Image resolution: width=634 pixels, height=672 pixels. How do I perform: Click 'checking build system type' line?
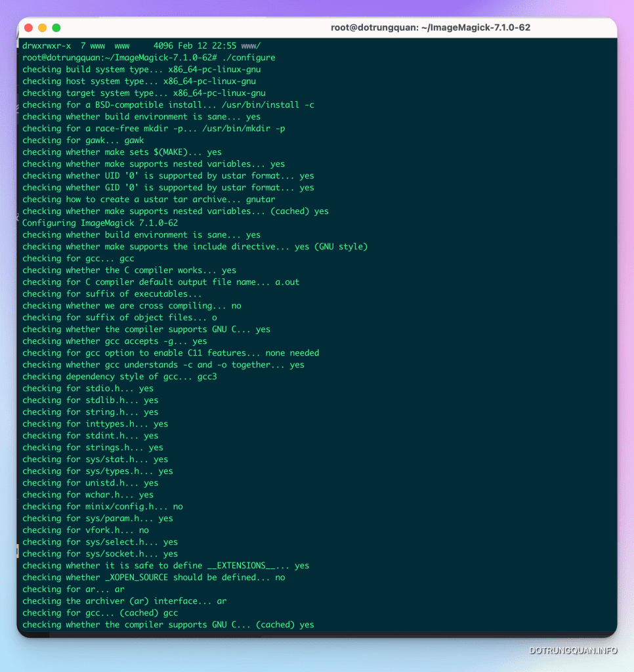click(x=142, y=70)
